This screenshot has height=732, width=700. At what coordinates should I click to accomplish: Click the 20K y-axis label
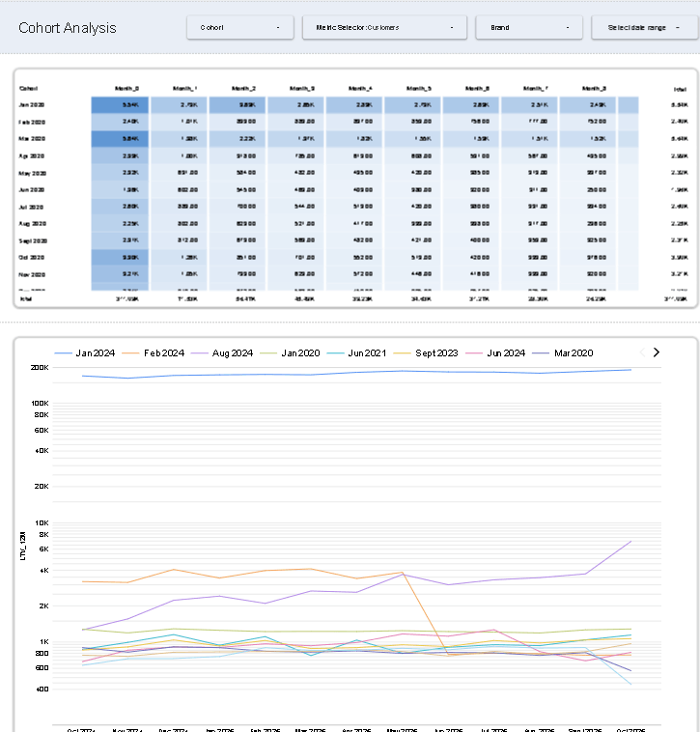(x=42, y=486)
